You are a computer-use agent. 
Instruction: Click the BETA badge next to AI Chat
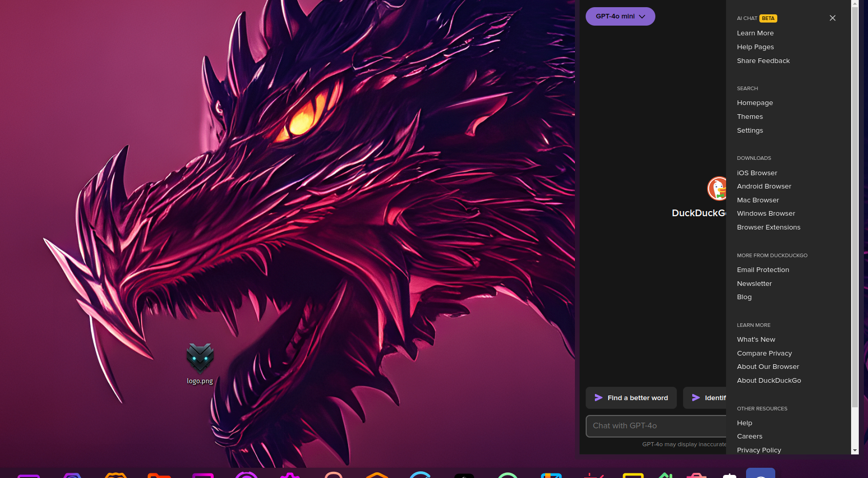[x=768, y=18]
